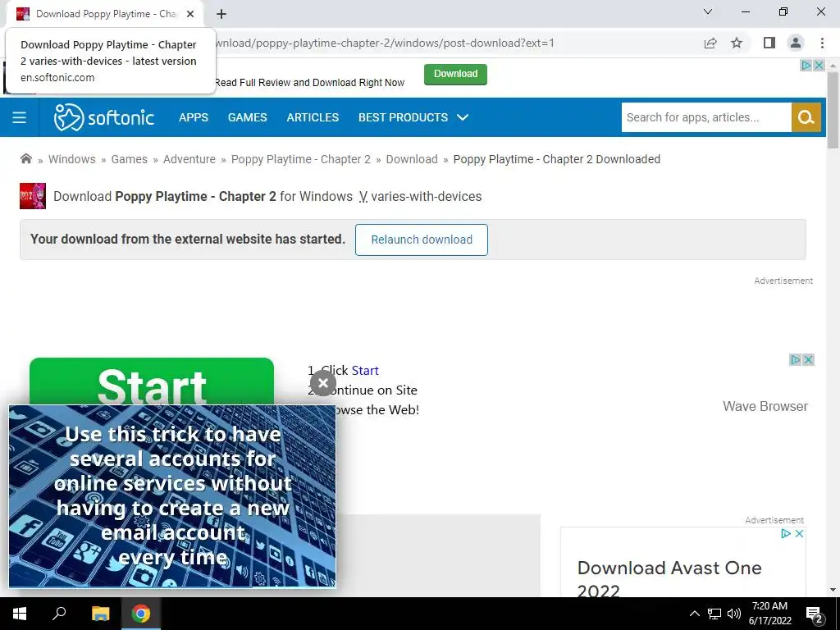840x630 pixels.
Task: Go to the Download breadcrumb
Action: click(412, 159)
